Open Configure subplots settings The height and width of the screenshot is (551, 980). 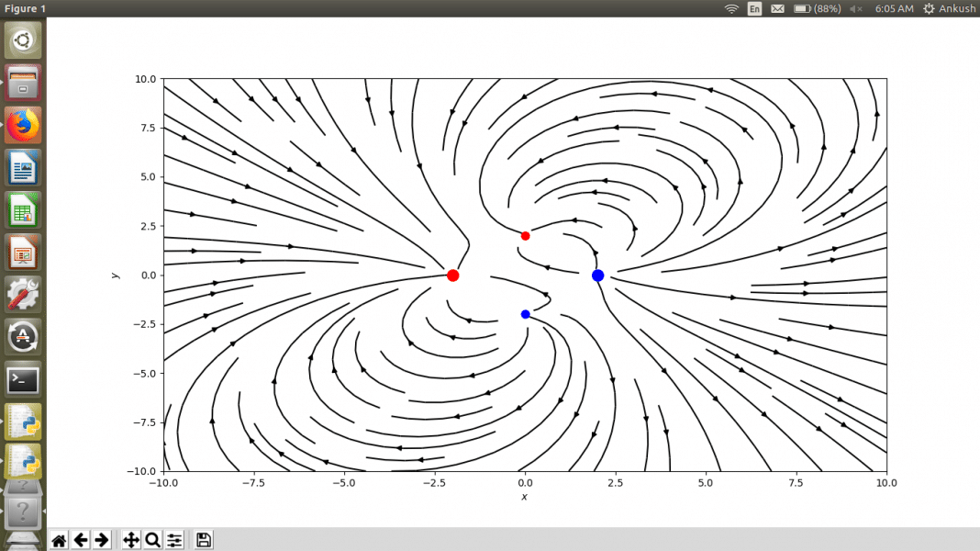tap(175, 540)
